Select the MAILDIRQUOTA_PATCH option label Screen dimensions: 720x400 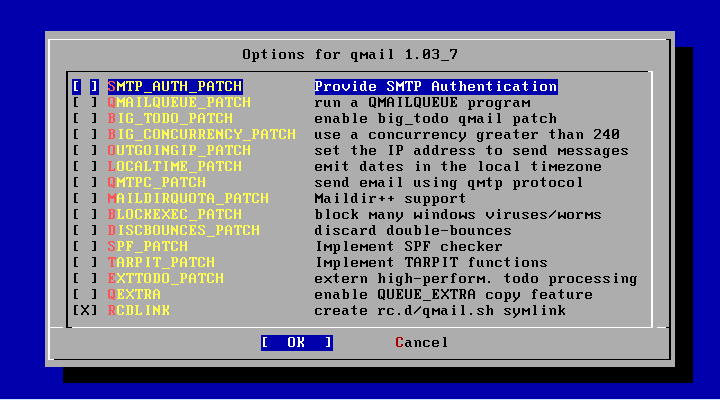click(x=188, y=198)
